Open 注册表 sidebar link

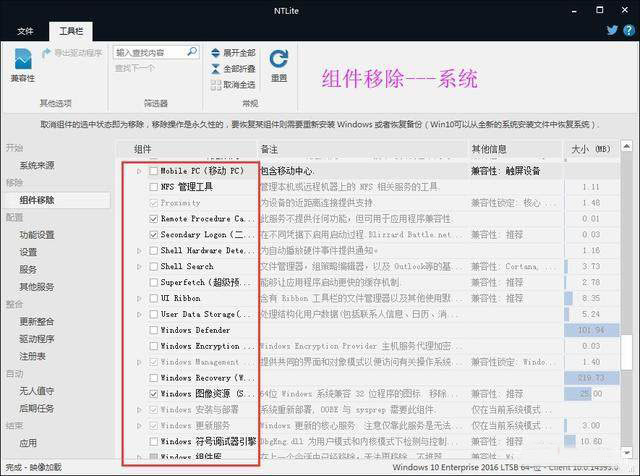(x=32, y=356)
